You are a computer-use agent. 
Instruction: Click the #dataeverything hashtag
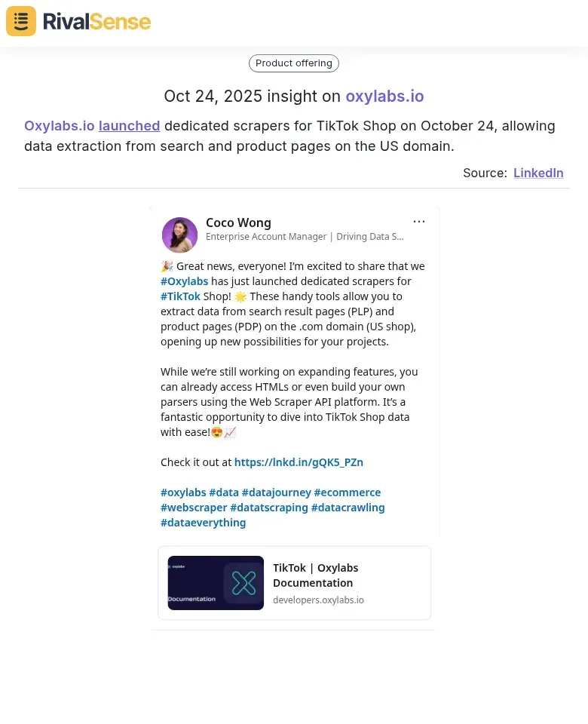coord(203,523)
